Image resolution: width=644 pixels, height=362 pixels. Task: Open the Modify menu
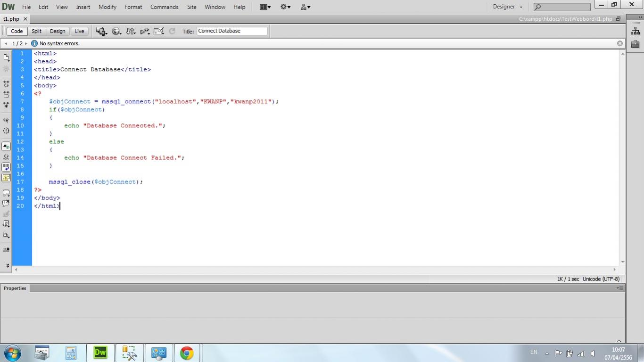107,7
